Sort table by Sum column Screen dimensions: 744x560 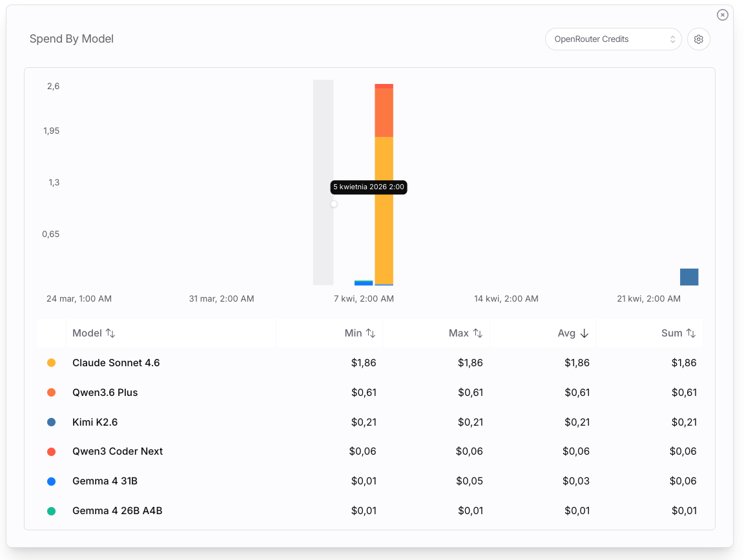pyautogui.click(x=678, y=333)
